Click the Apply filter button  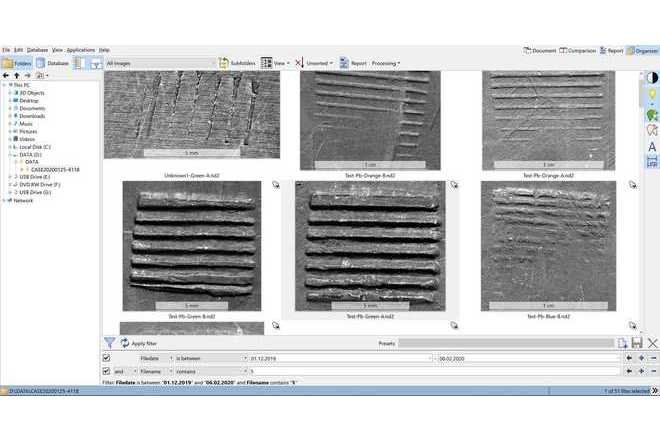pyautogui.click(x=138, y=343)
